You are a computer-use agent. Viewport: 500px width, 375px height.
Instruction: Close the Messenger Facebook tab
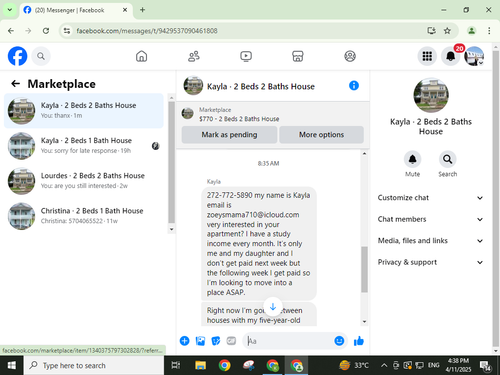[x=125, y=10]
